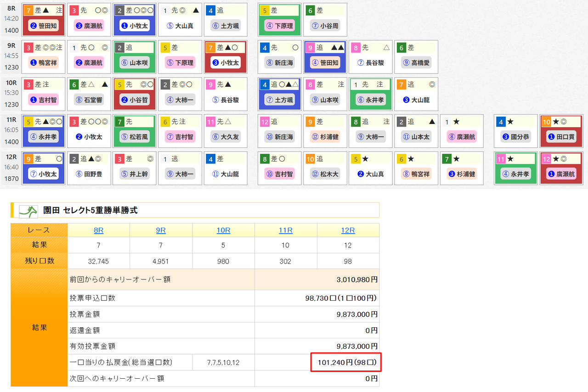Select the 8R card for jockey 笹田知
The height and width of the screenshot is (392, 588).
tap(44, 19)
